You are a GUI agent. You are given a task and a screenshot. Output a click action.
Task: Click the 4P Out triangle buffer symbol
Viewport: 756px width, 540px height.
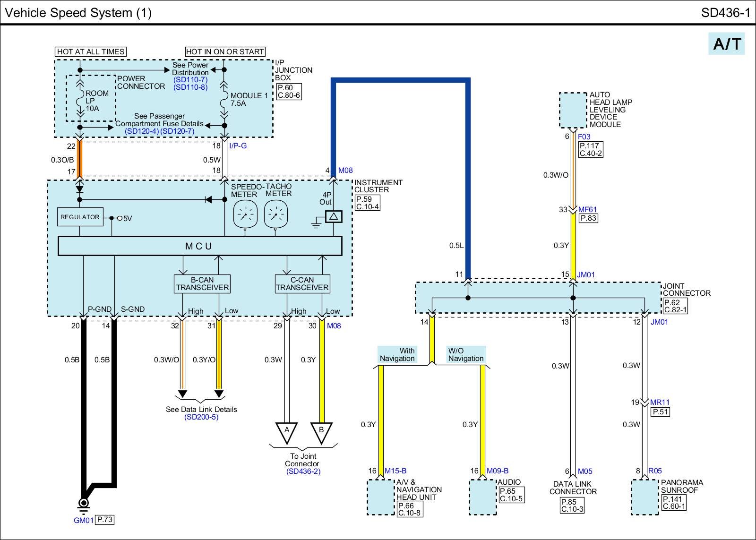pos(334,216)
